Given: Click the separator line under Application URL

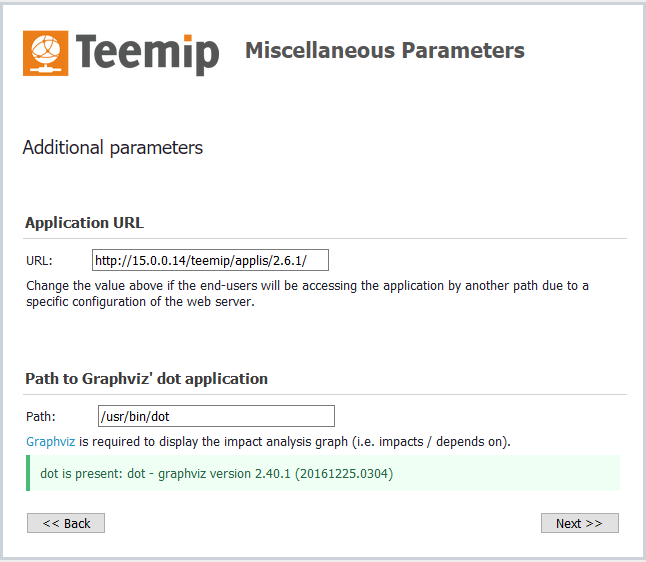Looking at the screenshot, I should point(325,238).
